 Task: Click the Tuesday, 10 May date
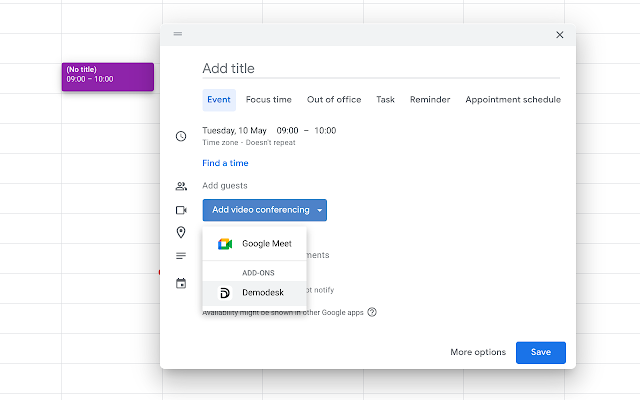coord(234,131)
